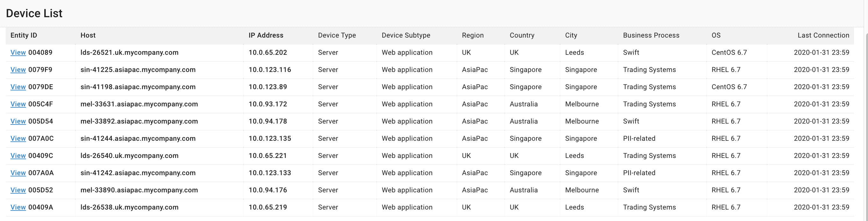Open View link for entity 007A0C
The image size is (868, 221).
click(x=18, y=139)
